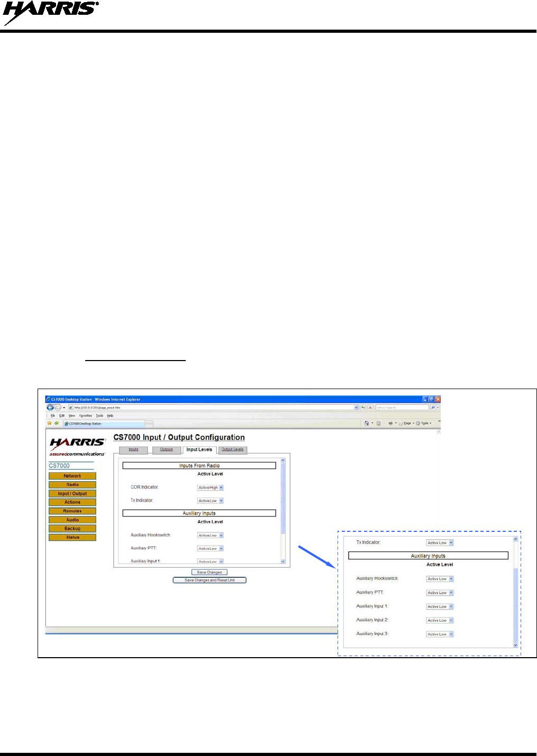Click the CS7000 sidebar heading
The height and width of the screenshot is (756, 537).
click(59, 466)
